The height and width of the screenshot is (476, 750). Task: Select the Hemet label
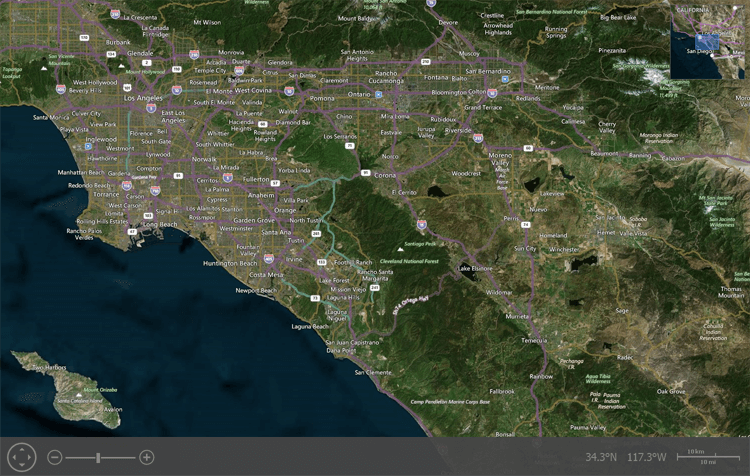point(606,232)
